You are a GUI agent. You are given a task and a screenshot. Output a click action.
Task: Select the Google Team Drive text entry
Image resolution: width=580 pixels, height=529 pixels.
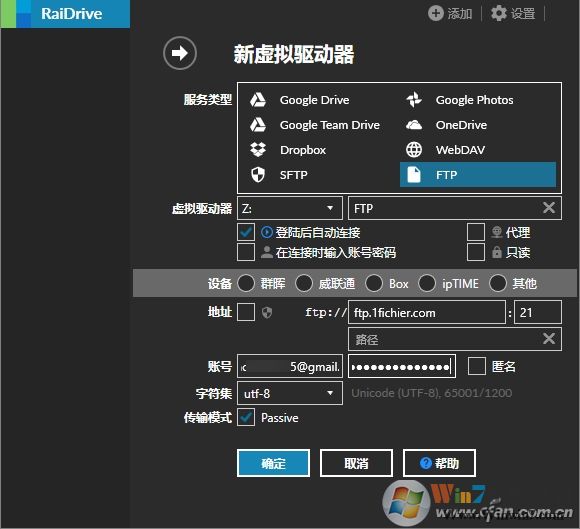click(330, 125)
